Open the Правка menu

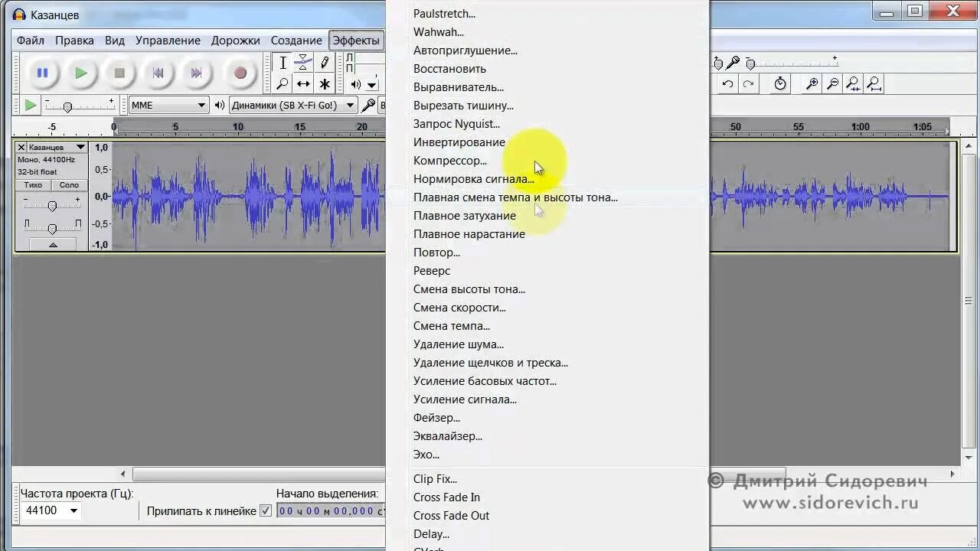click(x=74, y=41)
